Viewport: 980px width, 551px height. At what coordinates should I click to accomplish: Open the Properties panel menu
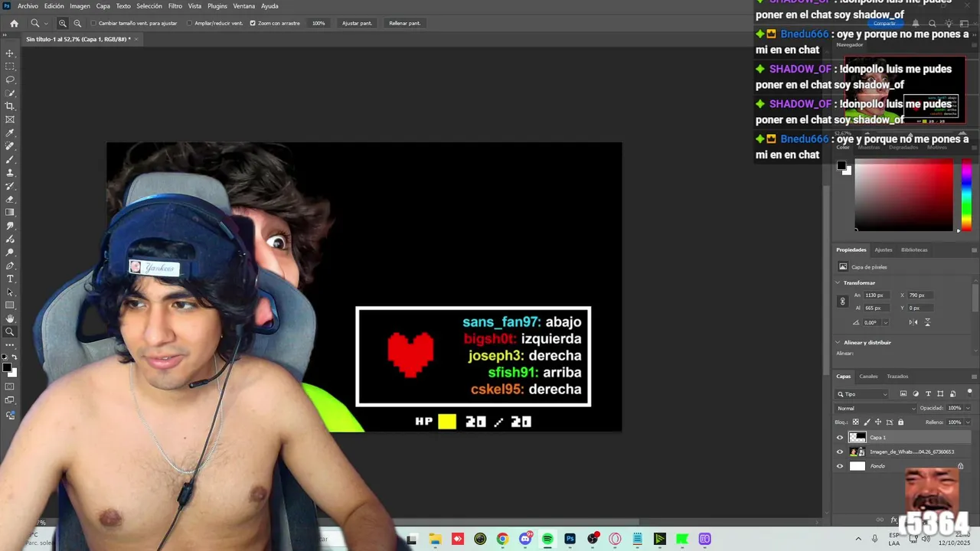click(974, 250)
